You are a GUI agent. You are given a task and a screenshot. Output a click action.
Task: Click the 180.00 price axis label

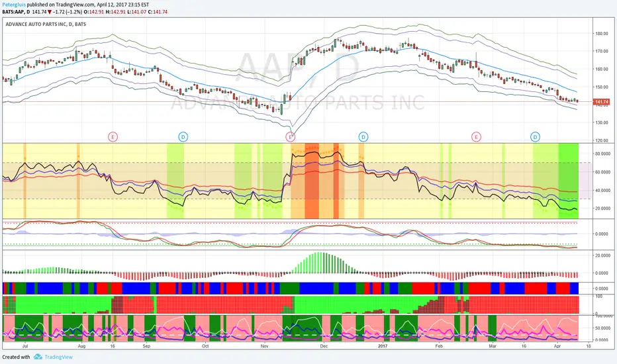602,34
